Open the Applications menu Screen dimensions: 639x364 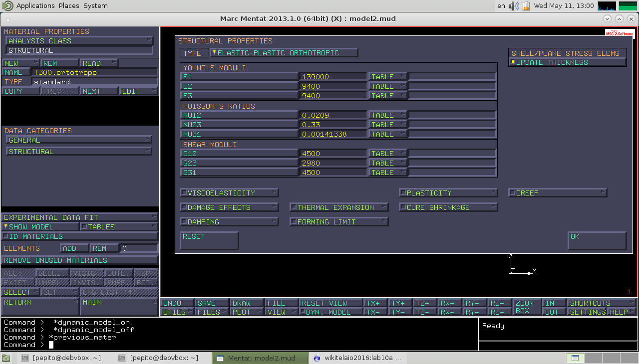pos(35,6)
